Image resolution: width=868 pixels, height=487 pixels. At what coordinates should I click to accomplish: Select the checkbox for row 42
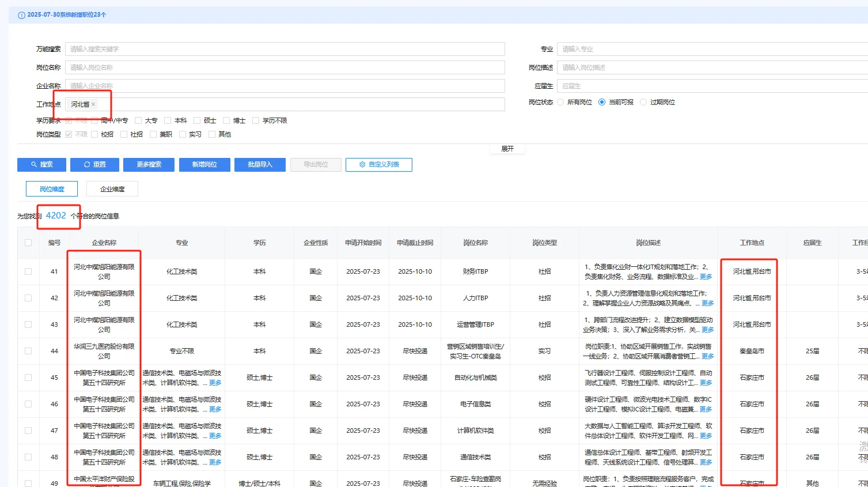(x=28, y=298)
